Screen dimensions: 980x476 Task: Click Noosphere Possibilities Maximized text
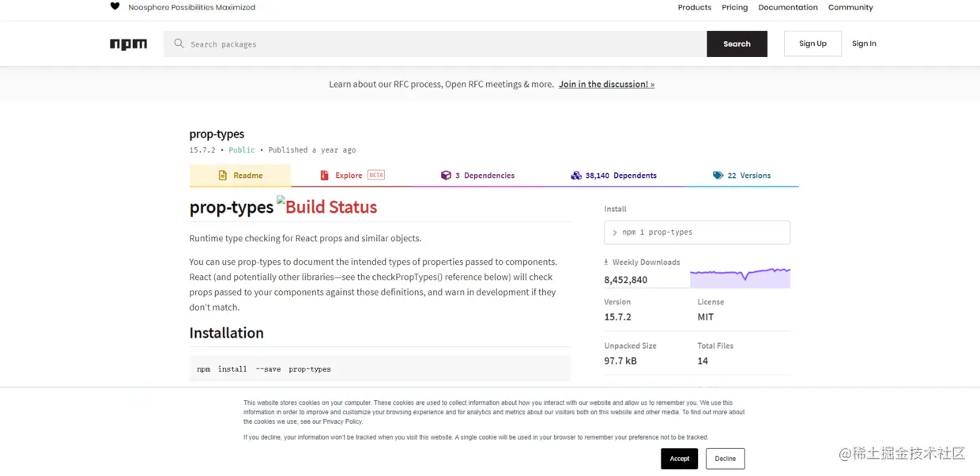(x=192, y=7)
